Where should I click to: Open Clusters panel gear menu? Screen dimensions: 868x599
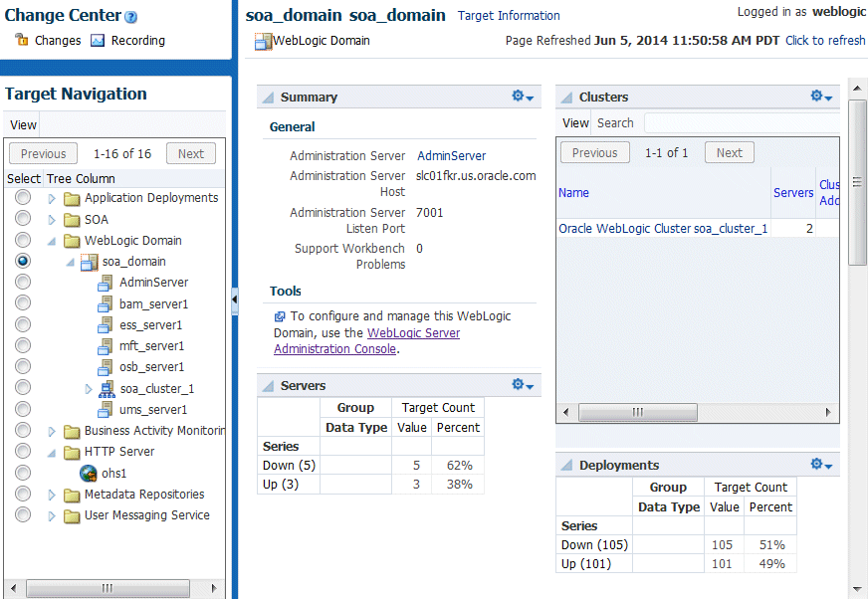click(x=821, y=97)
